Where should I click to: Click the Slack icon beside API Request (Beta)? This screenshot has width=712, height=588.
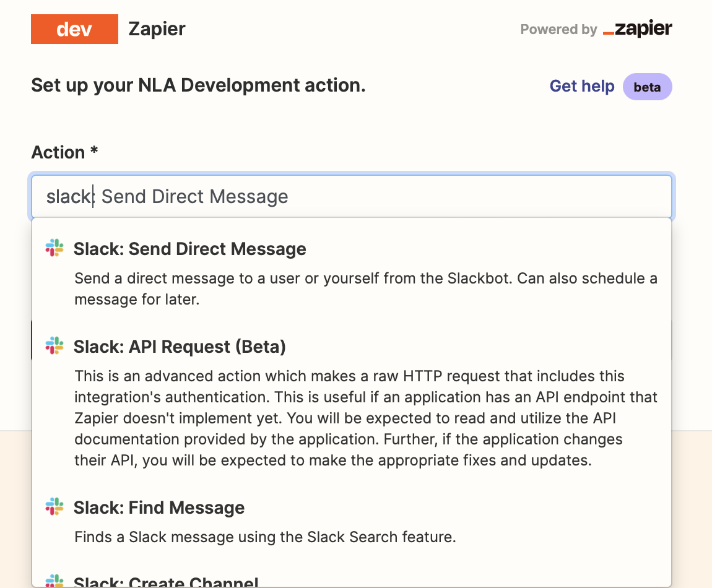pyautogui.click(x=54, y=345)
